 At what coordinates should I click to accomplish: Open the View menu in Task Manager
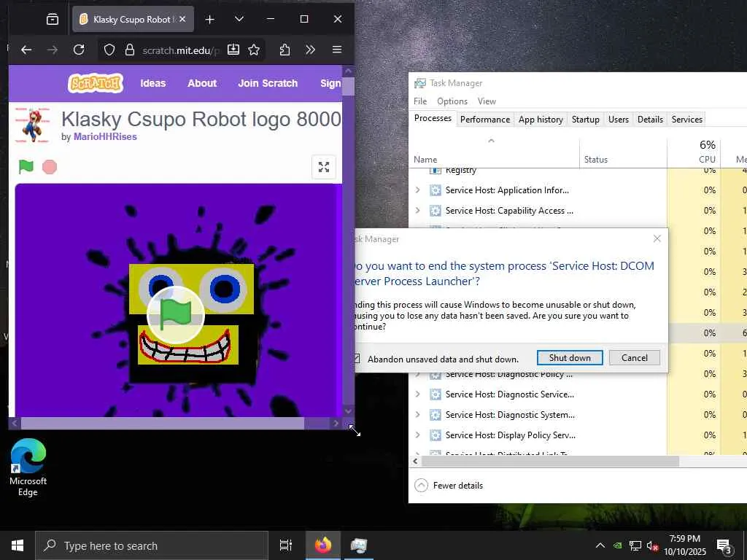click(x=487, y=101)
